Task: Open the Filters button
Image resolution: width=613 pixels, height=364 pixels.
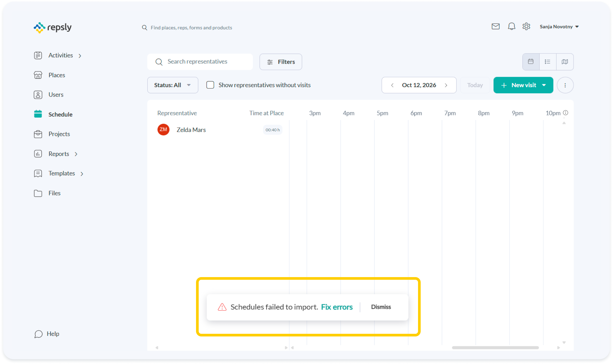Action: (281, 62)
